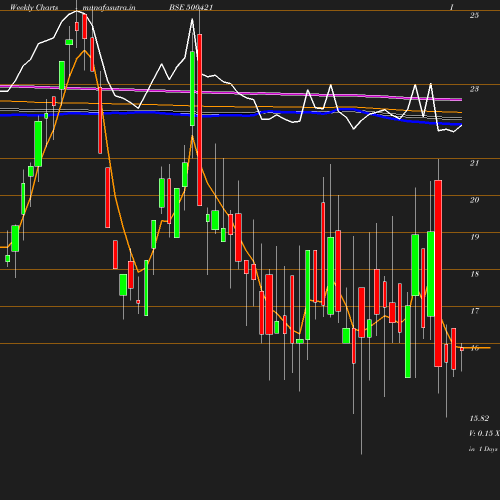Image resolution: width=500 pixels, height=500 pixels.
Task: Click the "18" price axis label
Action: [x=474, y=274]
